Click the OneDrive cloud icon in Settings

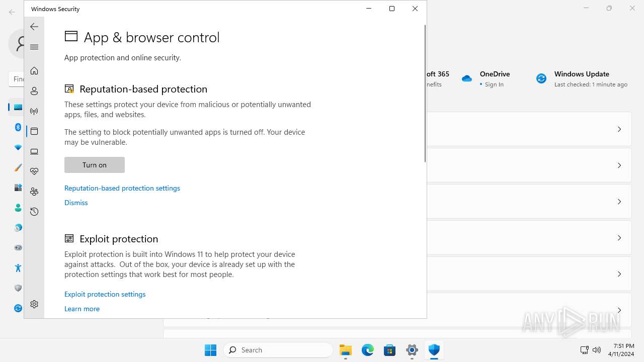467,78
